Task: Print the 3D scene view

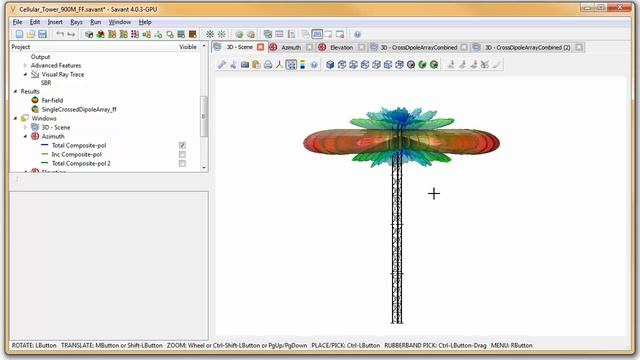Action: pyautogui.click(x=268, y=64)
